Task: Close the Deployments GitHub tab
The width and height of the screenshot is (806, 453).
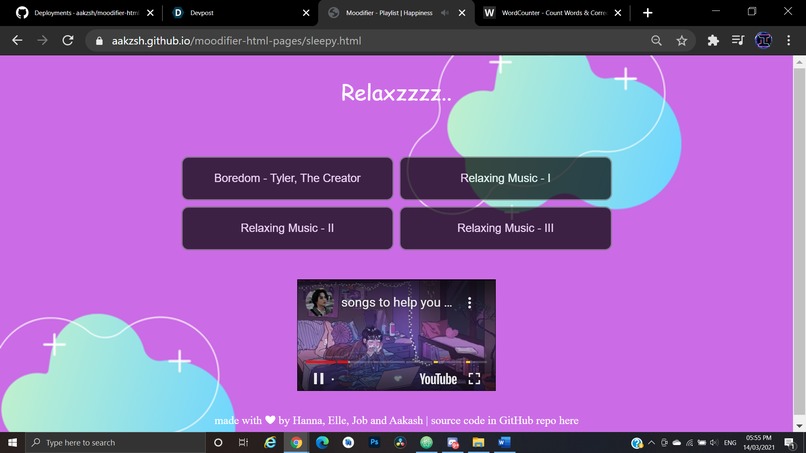Action: tap(150, 13)
